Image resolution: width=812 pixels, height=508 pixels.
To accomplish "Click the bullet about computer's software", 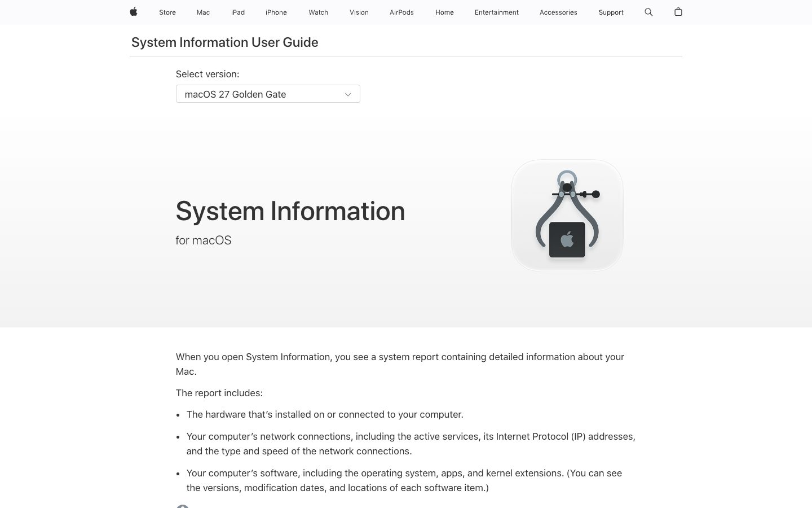I will pos(404,480).
